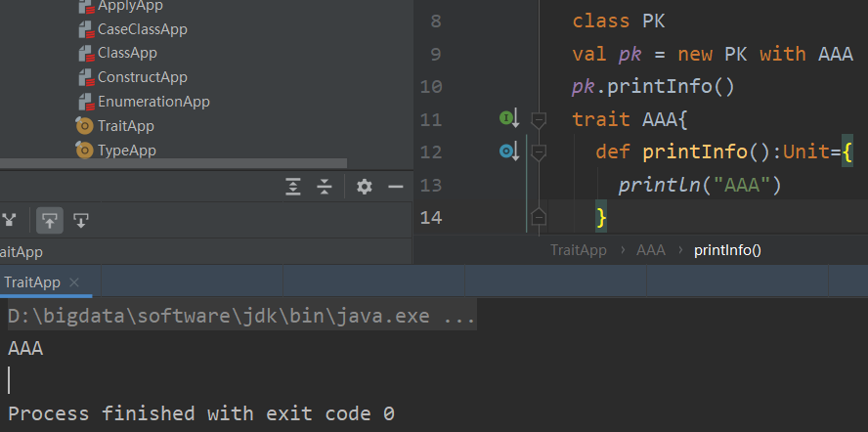Click the closing brace on line 14
Screen dimensions: 868x432
601,218
